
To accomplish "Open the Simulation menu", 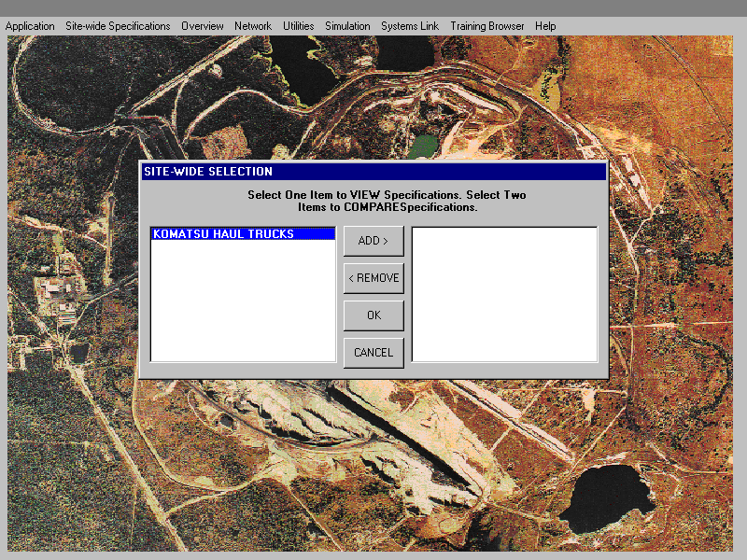I will (347, 26).
